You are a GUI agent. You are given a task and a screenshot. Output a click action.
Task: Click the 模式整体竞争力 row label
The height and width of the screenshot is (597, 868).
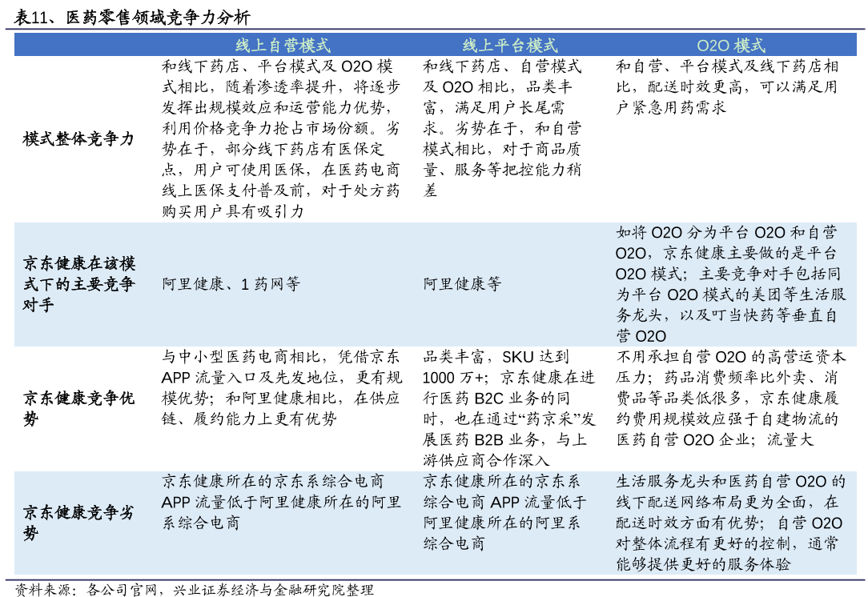pyautogui.click(x=78, y=138)
